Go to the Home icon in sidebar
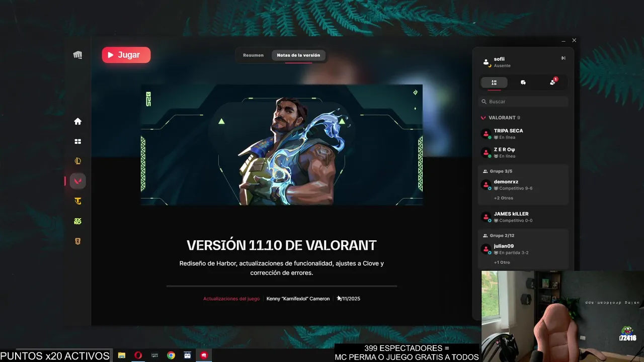 click(77, 121)
